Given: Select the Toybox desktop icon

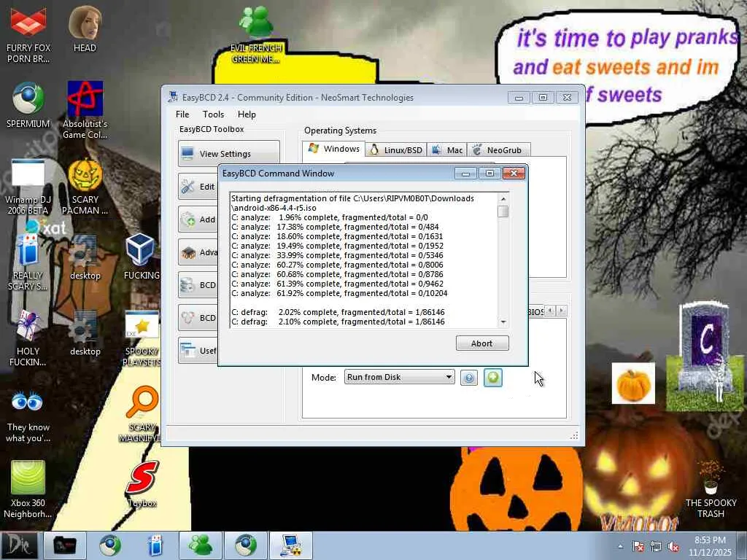Looking at the screenshot, I should [x=142, y=484].
